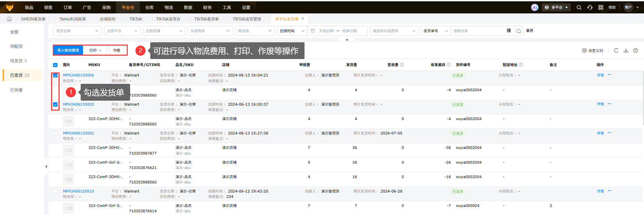Select 待发货 in the left sidebar

(18, 61)
